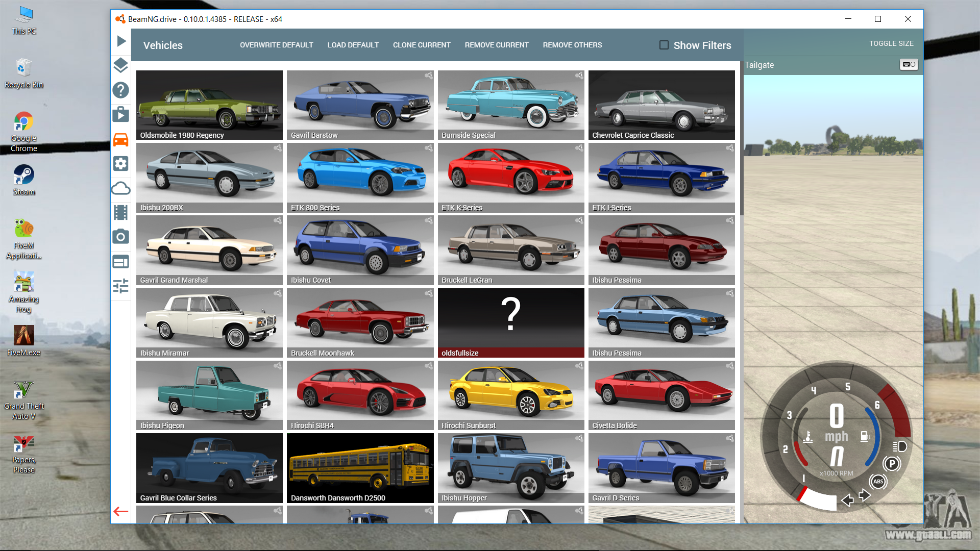The height and width of the screenshot is (551, 980).
Task: Open Amazing Frog desktop shortcut
Action: [24, 292]
